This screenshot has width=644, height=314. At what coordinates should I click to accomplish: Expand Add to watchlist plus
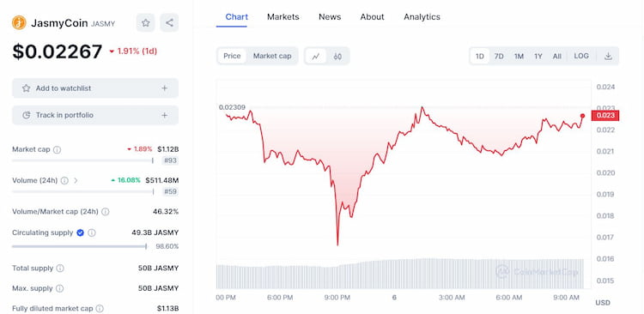click(164, 88)
